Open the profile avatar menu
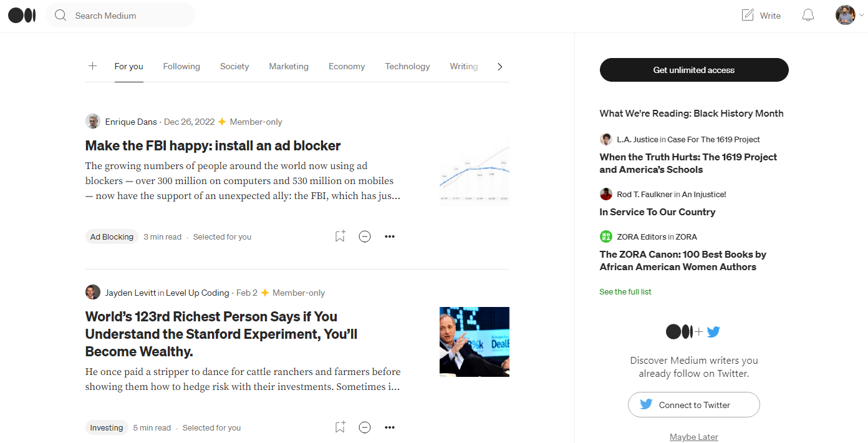This screenshot has height=443, width=868. coord(846,15)
